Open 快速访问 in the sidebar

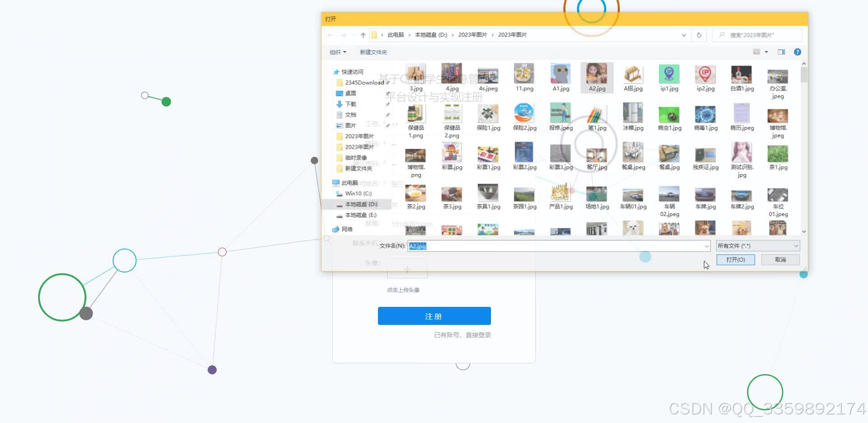(x=352, y=72)
